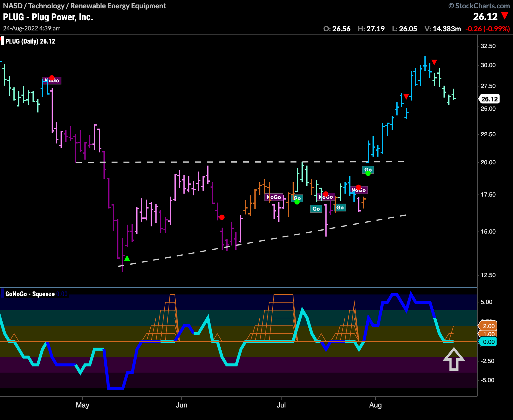
Task: Click the green dot under the breakout Go label
Action: pos(368,173)
